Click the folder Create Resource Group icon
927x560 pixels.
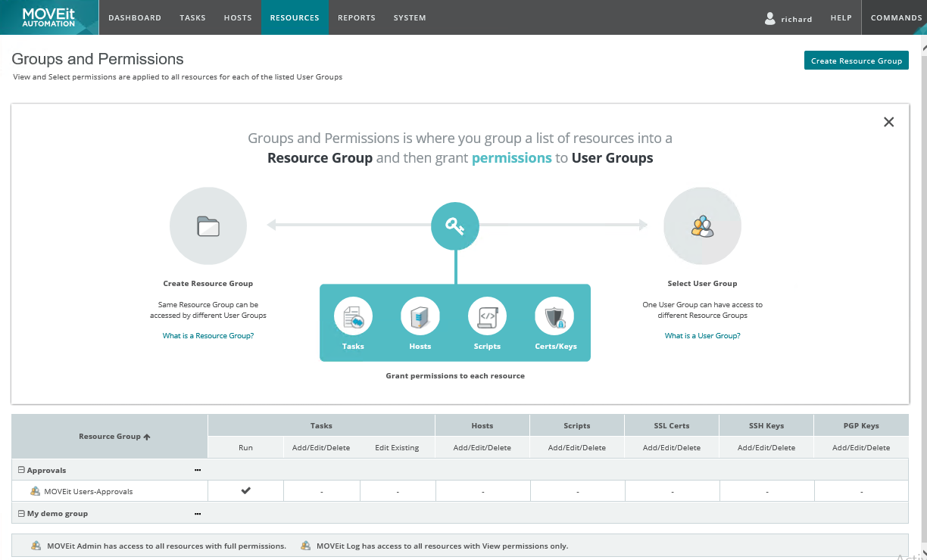[x=208, y=226]
